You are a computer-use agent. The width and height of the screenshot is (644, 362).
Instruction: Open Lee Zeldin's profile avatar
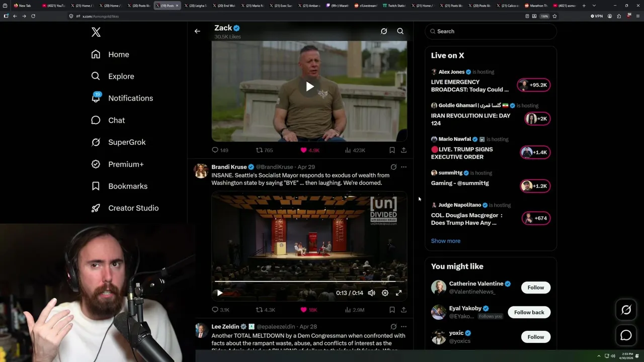click(x=201, y=330)
